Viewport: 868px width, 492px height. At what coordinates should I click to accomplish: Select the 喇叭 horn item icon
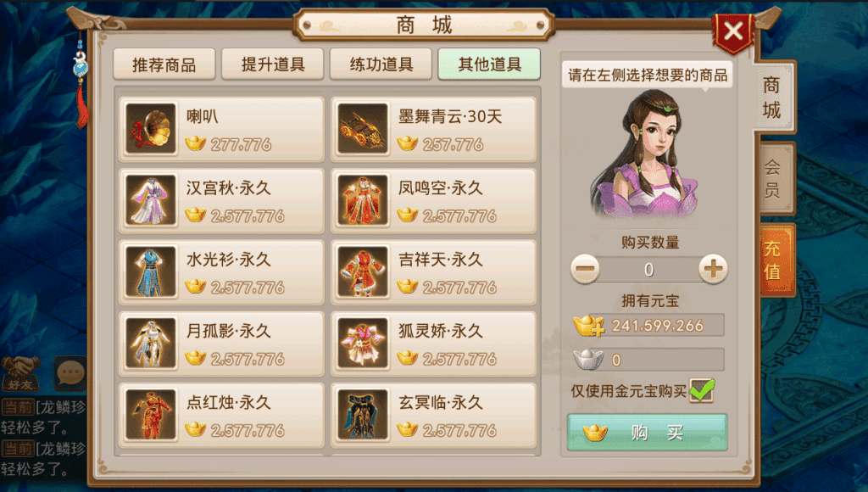[151, 129]
